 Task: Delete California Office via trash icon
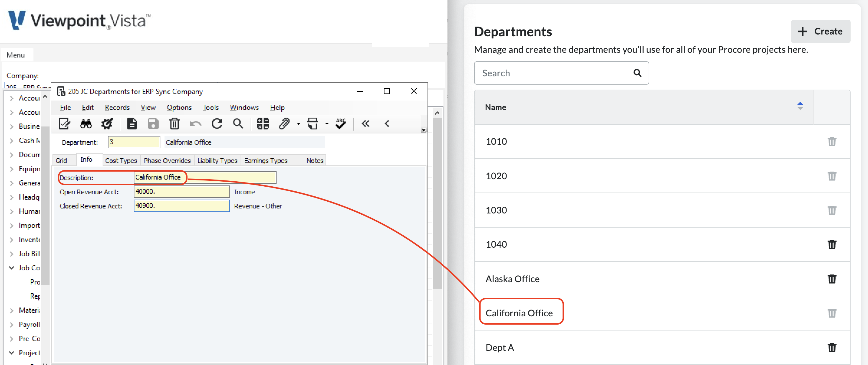tap(832, 313)
